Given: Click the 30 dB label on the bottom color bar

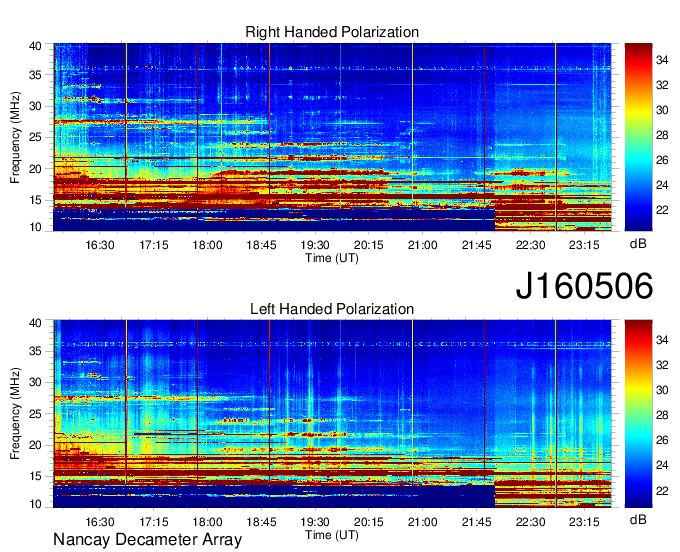Looking at the screenshot, I should (662, 390).
